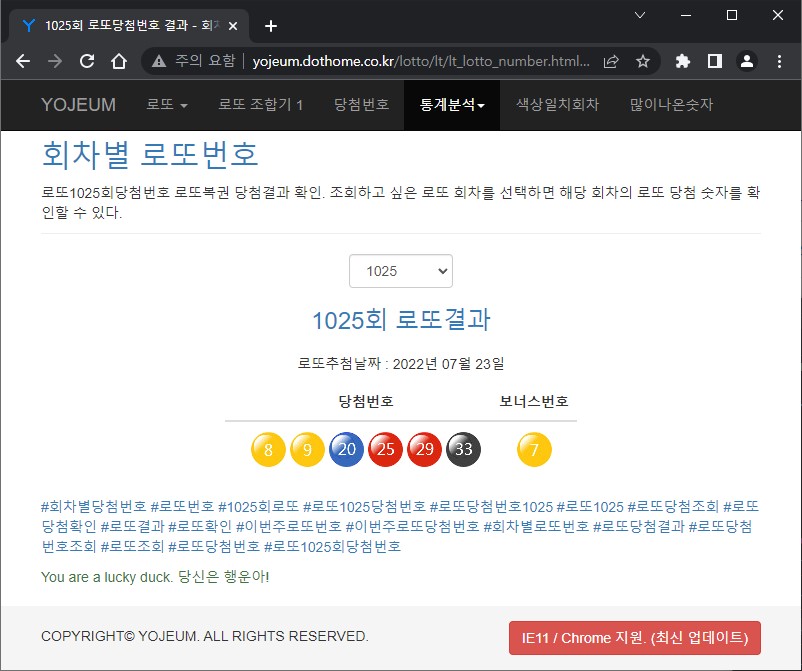The image size is (802, 671).
Task: Click the yellow ball number 8
Action: (x=268, y=450)
